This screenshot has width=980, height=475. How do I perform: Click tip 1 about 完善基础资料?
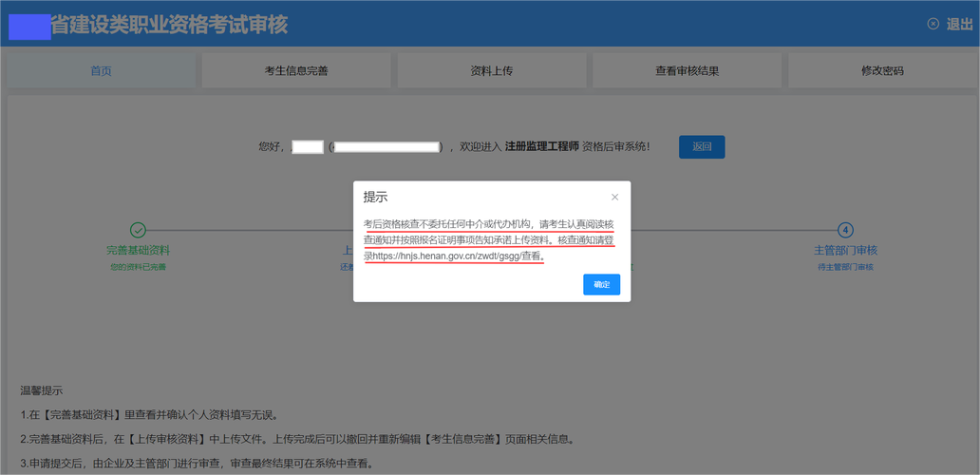tap(149, 415)
